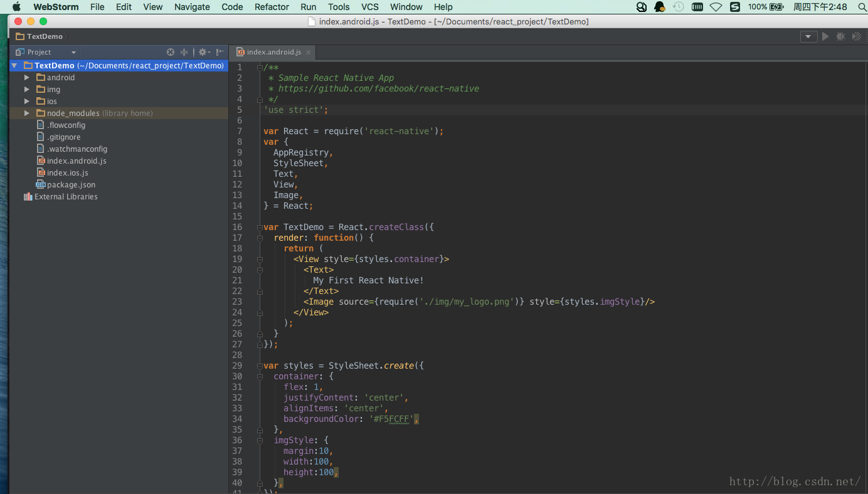Fold the View tag at line 19
This screenshot has height=494, width=868.
(260, 259)
